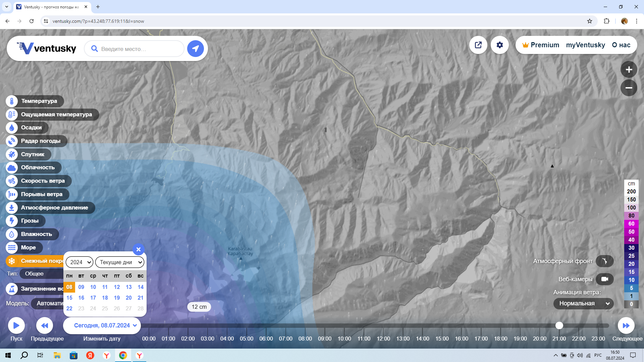
Task: Toggle atmospheric fronts display
Action: click(x=605, y=261)
